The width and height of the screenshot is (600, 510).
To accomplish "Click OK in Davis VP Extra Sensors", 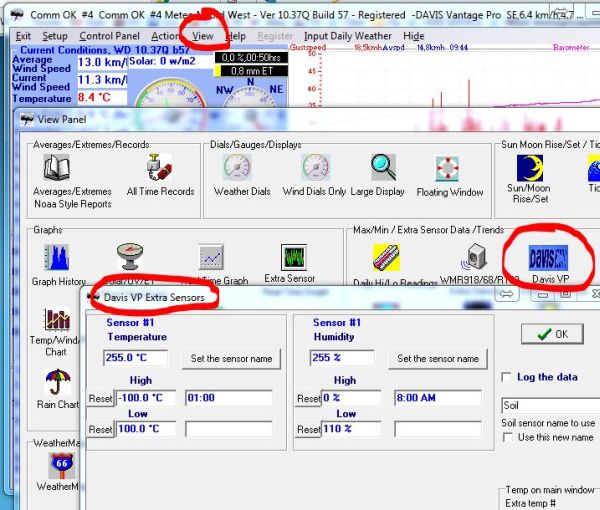I will (x=552, y=334).
